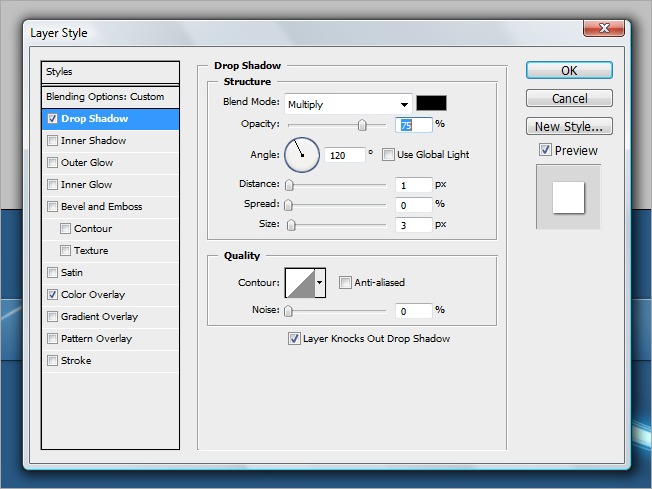Enable the Pattern Overlay checkbox
652x489 pixels.
52,339
